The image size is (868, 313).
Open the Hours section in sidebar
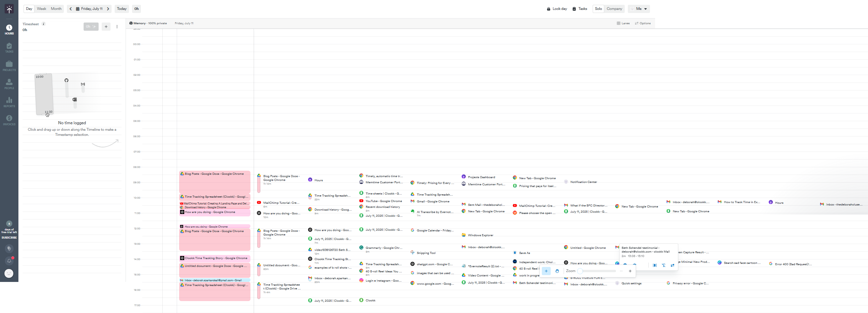tap(9, 30)
